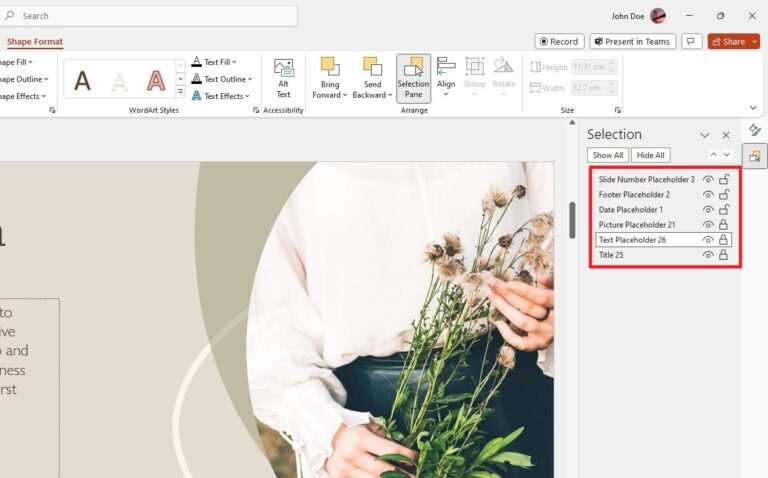Toggle visibility of Picture Placeholder 21
The image size is (768, 478).
coord(708,225)
